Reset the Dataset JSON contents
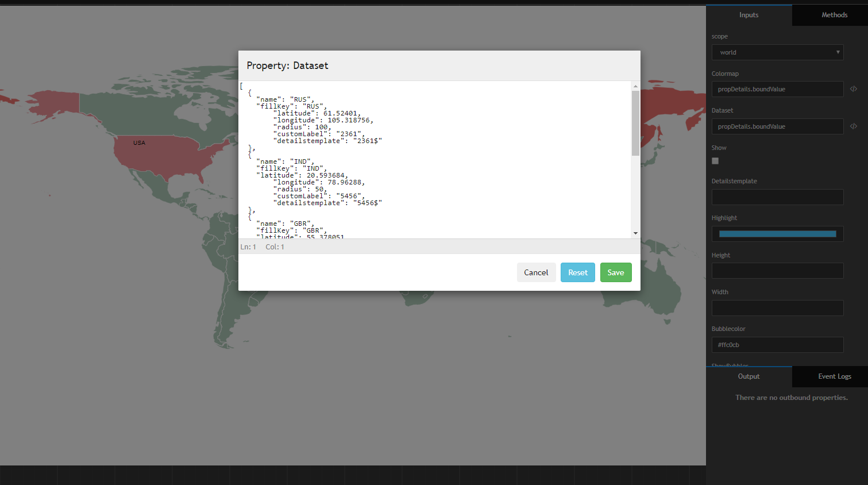The width and height of the screenshot is (868, 485). 577,272
